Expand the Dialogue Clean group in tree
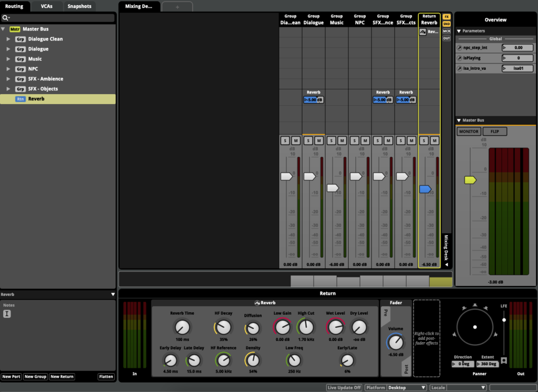This screenshot has height=392, width=538. (8, 39)
